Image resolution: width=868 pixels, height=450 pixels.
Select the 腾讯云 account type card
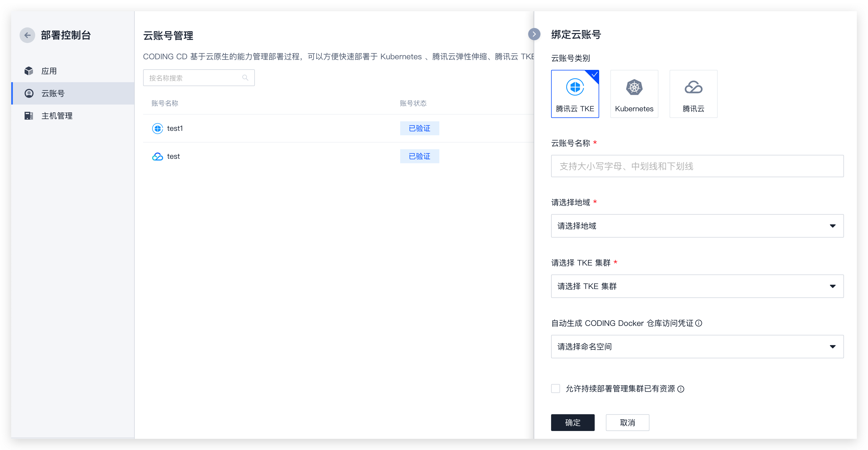[x=693, y=94]
